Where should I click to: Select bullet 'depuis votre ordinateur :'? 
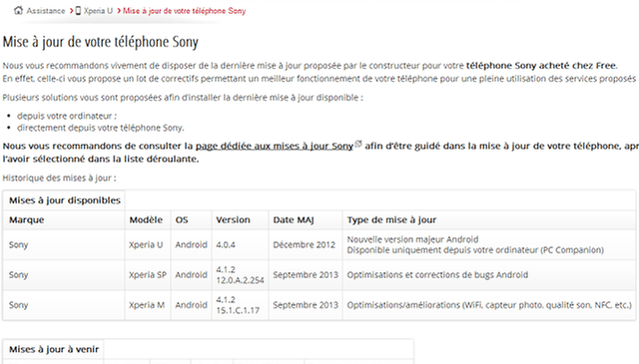coord(67,116)
